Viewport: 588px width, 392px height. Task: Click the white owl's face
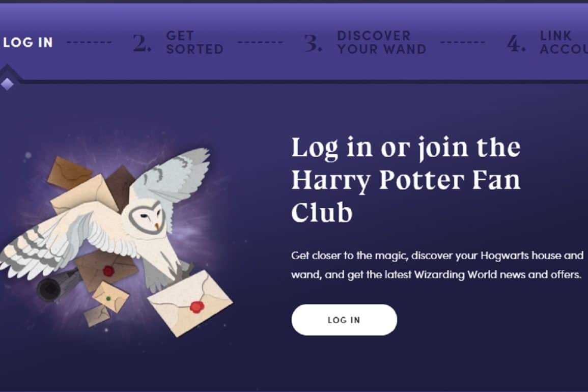point(148,217)
